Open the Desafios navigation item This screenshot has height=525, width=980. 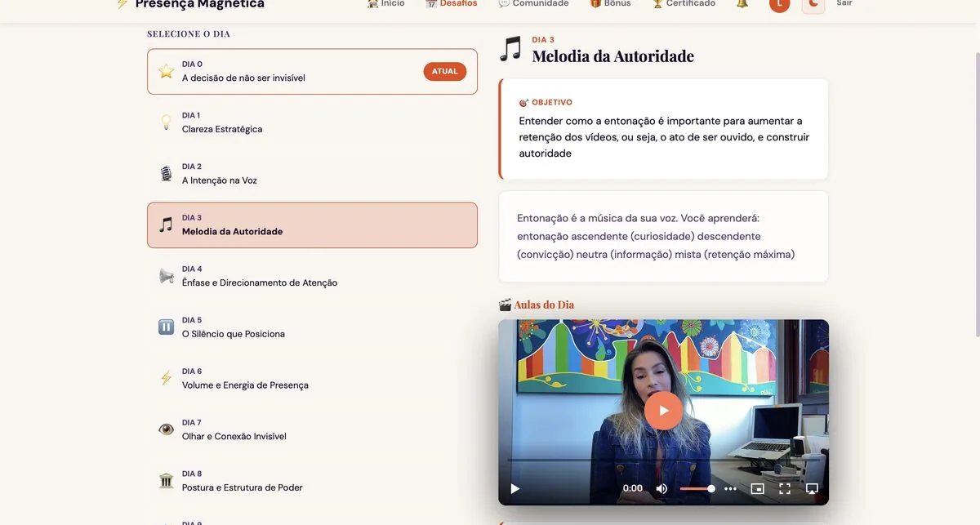point(452,4)
